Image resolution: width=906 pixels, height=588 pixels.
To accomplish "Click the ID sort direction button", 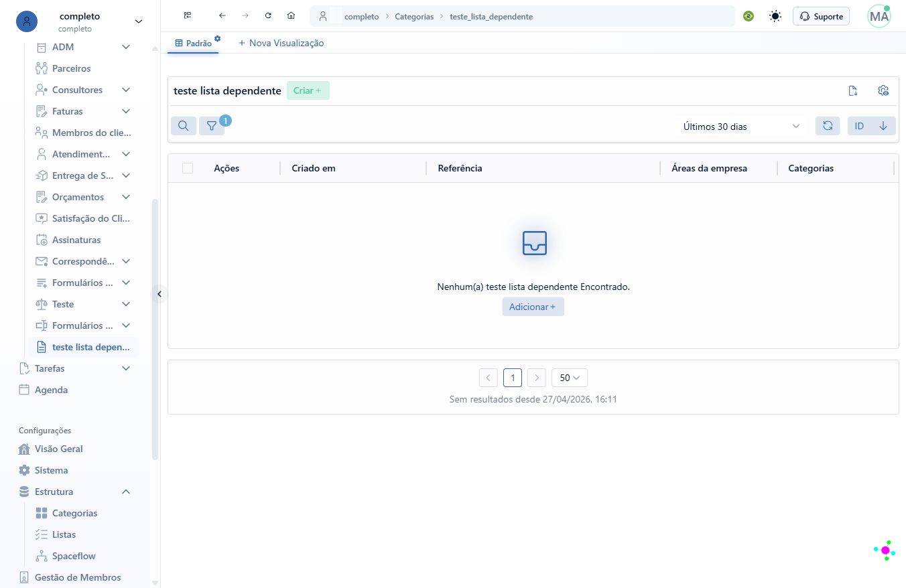I will [x=872, y=126].
